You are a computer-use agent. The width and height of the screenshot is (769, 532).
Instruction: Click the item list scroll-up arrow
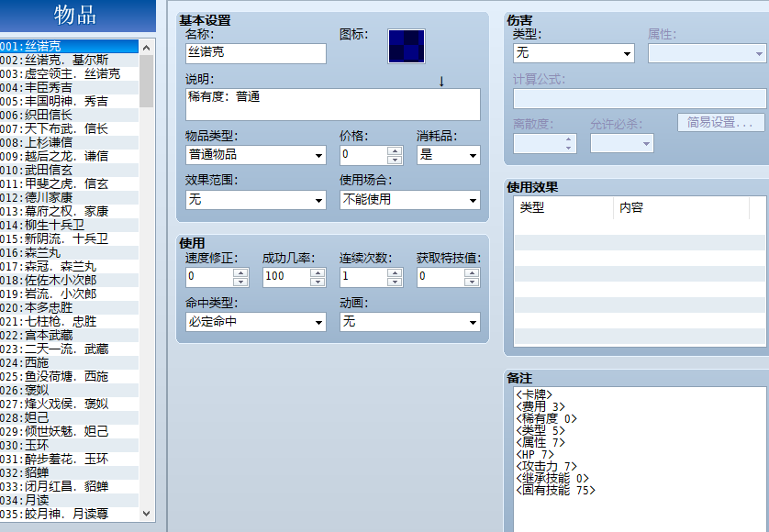click(146, 48)
